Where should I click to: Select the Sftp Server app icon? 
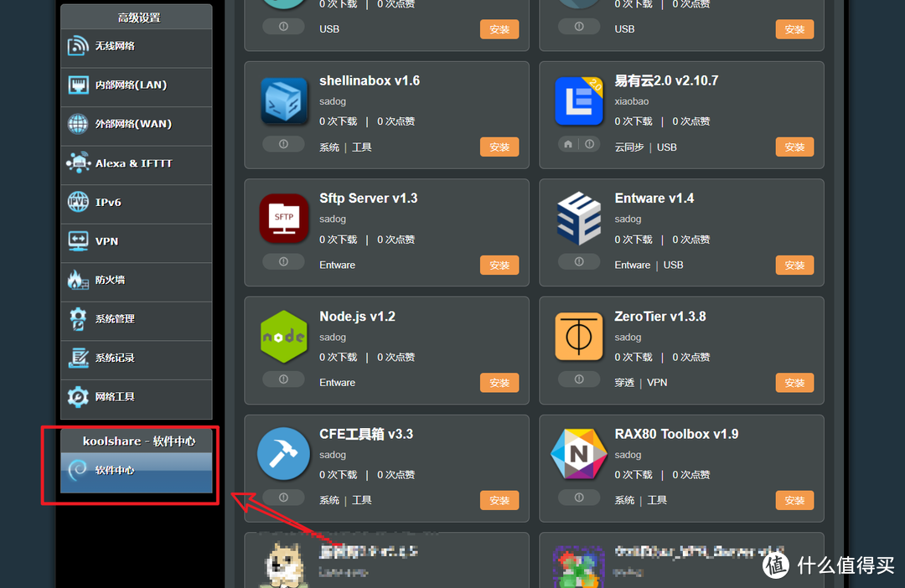click(284, 218)
